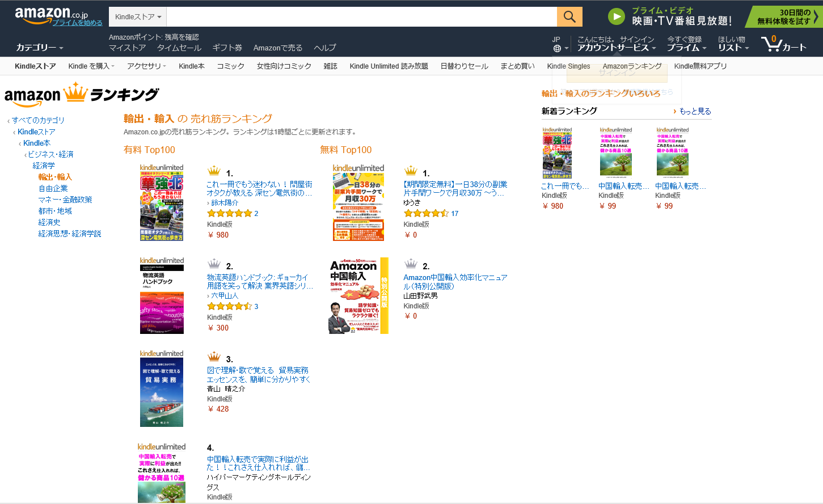The width and height of the screenshot is (823, 504).
Task: Click Amazon中国輸入 yellow book cover
Action: pos(358,296)
